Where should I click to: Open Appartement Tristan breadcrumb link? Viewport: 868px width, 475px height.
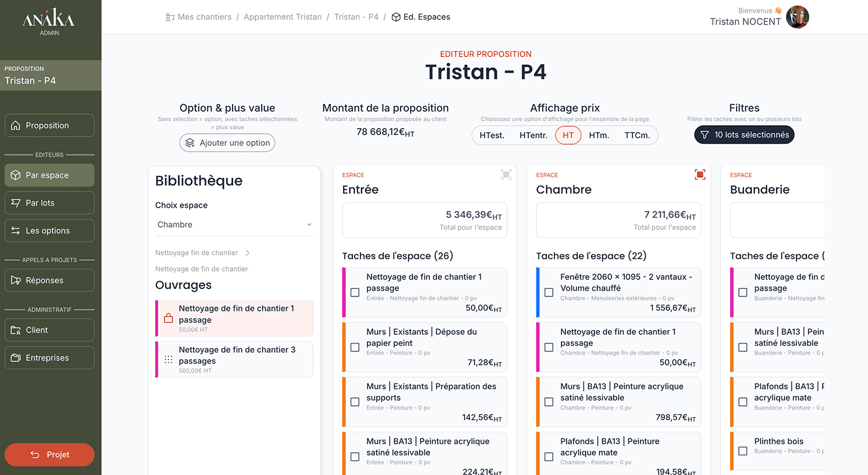coord(282,17)
